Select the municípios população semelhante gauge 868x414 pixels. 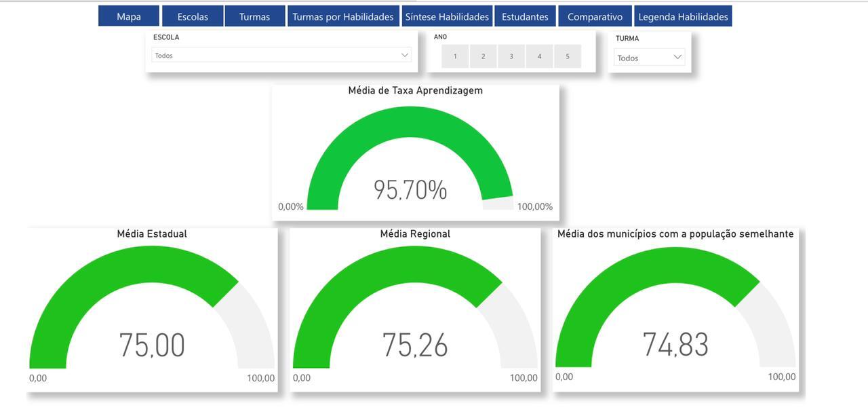(675, 312)
